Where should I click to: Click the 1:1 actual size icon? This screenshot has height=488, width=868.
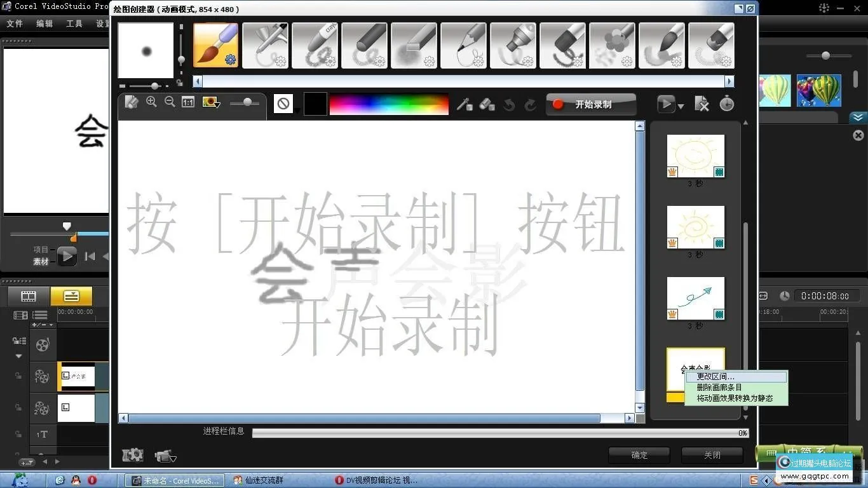187,102
